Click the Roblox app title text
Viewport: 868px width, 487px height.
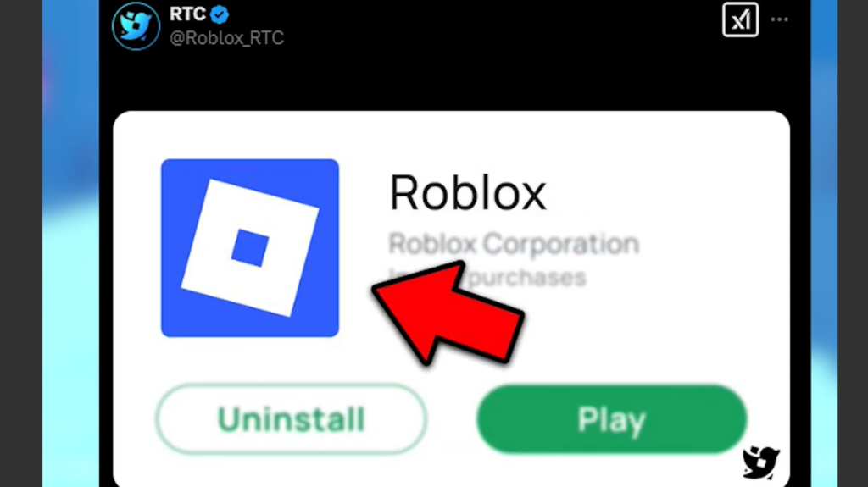(x=468, y=192)
